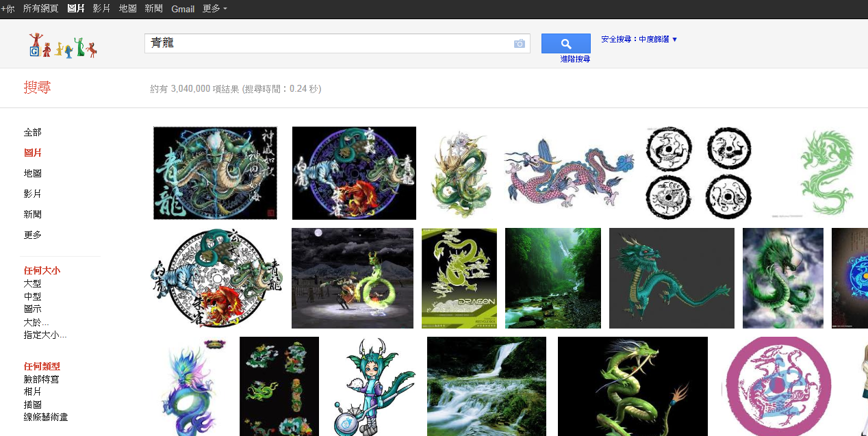Viewport: 868px width, 436px height.
Task: Select 圖片 in the left sidebar
Action: (x=33, y=153)
